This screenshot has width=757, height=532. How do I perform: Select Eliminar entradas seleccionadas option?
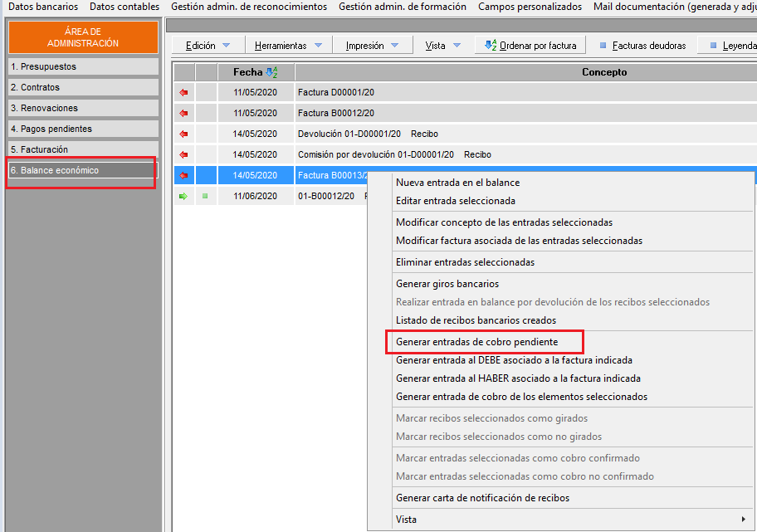pyautogui.click(x=465, y=262)
